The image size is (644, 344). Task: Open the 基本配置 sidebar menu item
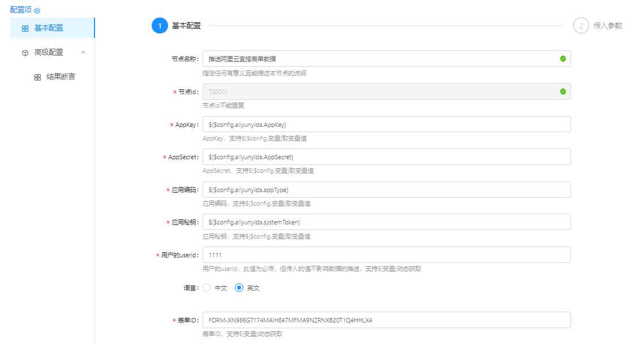pyautogui.click(x=49, y=28)
